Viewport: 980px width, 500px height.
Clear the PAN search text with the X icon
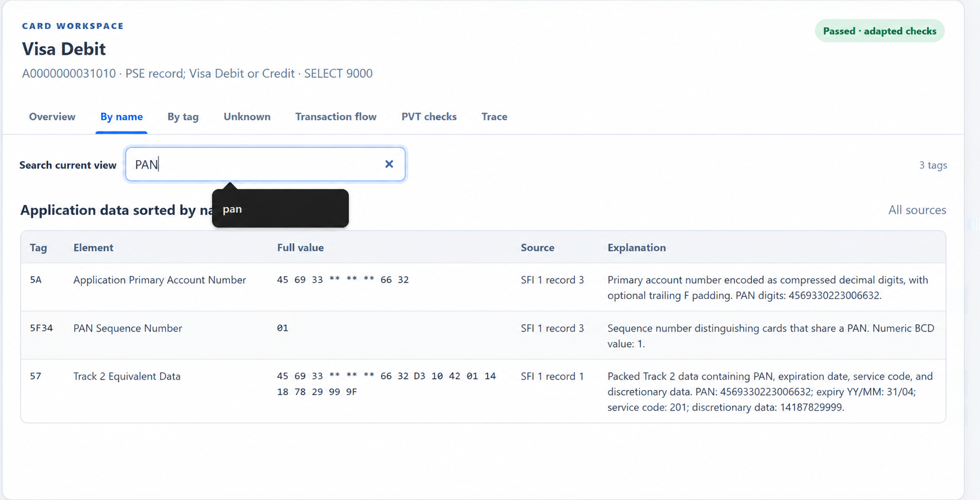pyautogui.click(x=389, y=164)
